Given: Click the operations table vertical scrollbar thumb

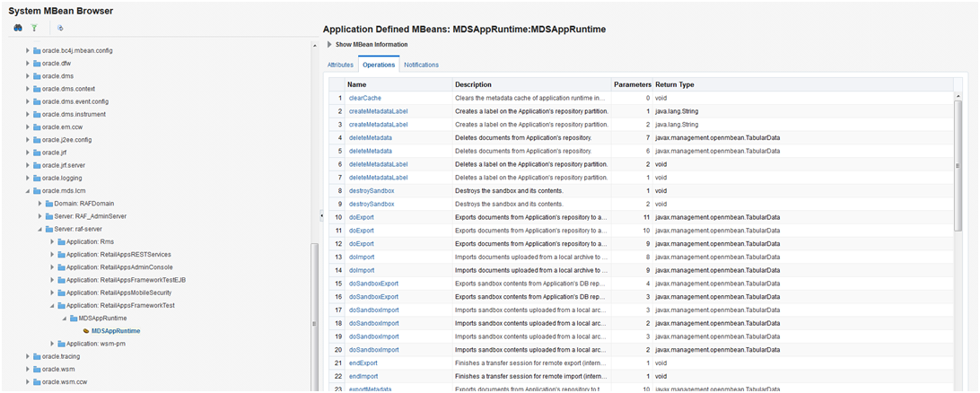Looking at the screenshot, I should tap(958, 166).
